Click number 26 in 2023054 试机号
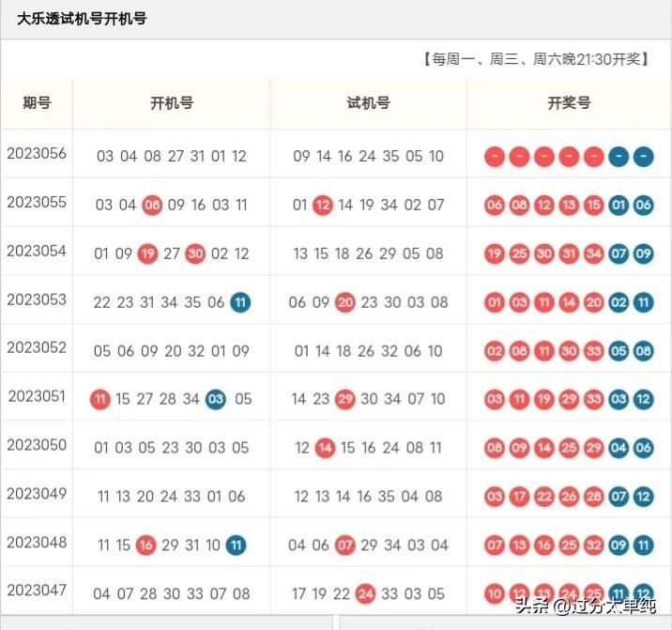This screenshot has height=630, width=672. click(x=364, y=254)
